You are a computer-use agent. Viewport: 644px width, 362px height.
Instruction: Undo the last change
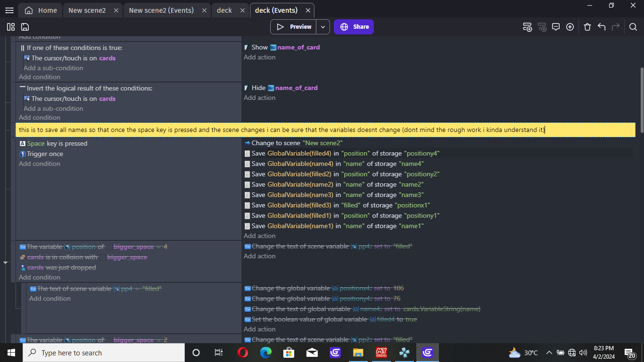click(x=602, y=27)
